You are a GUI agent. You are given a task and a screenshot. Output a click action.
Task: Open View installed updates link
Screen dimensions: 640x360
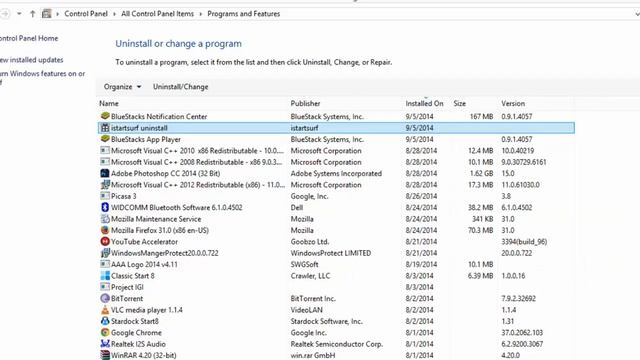(31, 60)
